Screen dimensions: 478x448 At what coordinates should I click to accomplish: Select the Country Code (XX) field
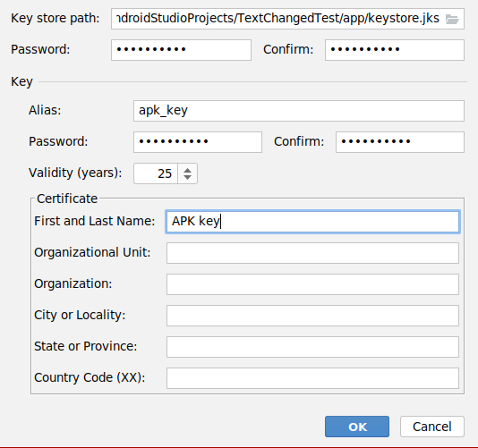(312, 378)
